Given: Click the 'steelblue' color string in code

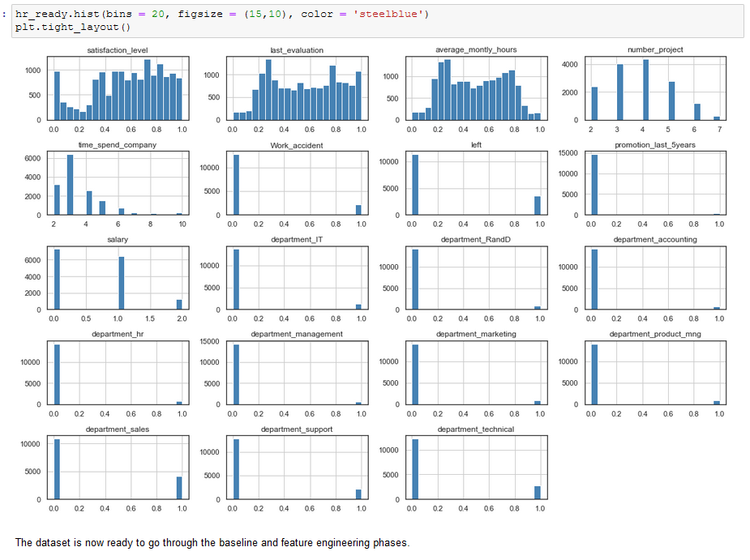Looking at the screenshot, I should [x=388, y=14].
